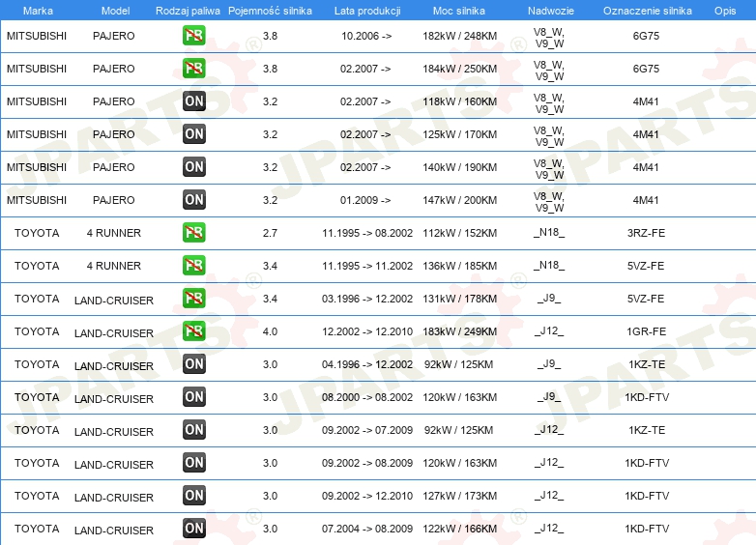Click 4 RUNNER in the 3RZ-FE row
Viewport: 756px width, 545px height.
114,233
